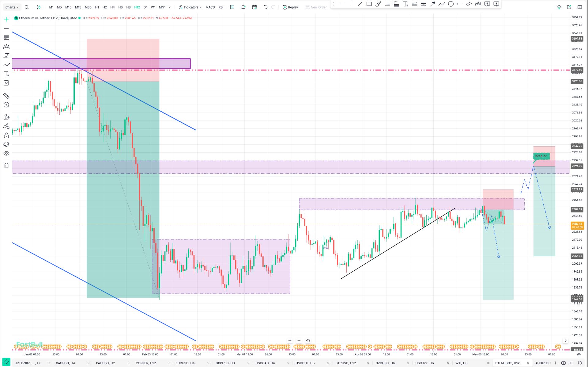This screenshot has width=588, height=367.
Task: Open the alert bell icon
Action: (x=243, y=7)
